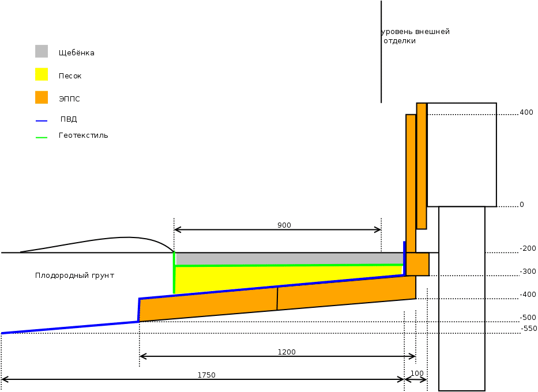Select the Геотекстиль legend label text
Image resolution: width=538 pixels, height=392 pixels.
[x=83, y=135]
